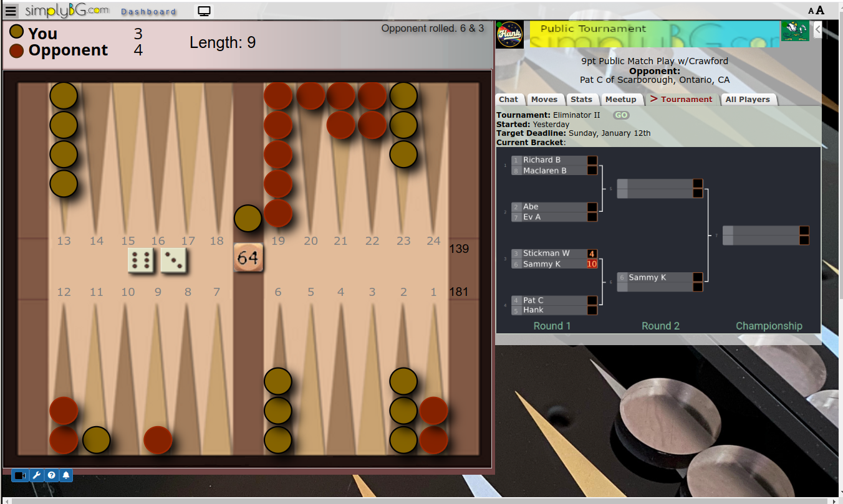Open the All Players tab

point(748,100)
